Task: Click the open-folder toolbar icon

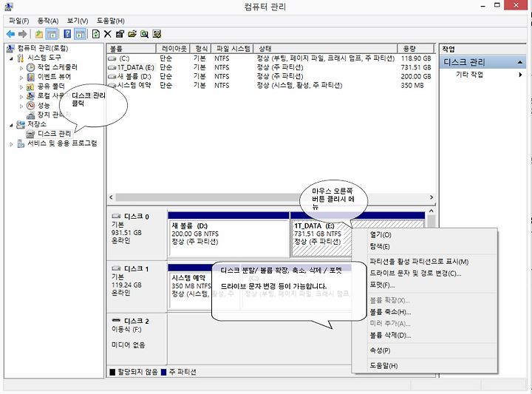Action: [132, 34]
